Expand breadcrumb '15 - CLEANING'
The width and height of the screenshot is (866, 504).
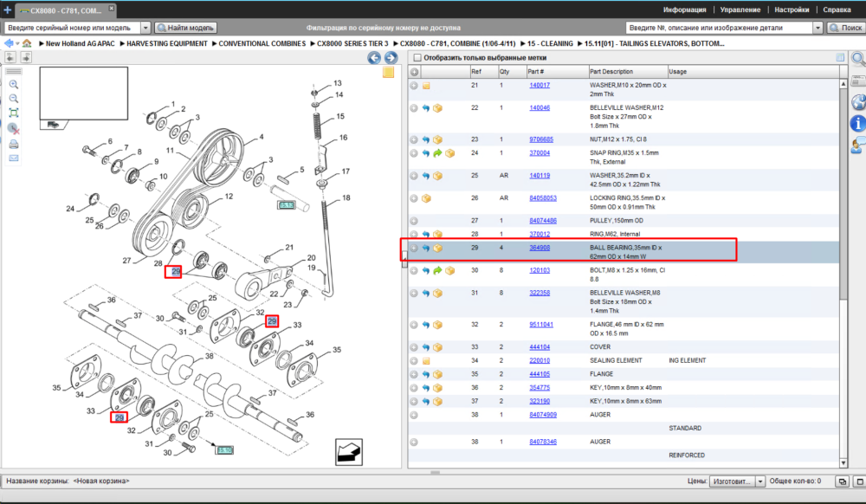(523, 43)
